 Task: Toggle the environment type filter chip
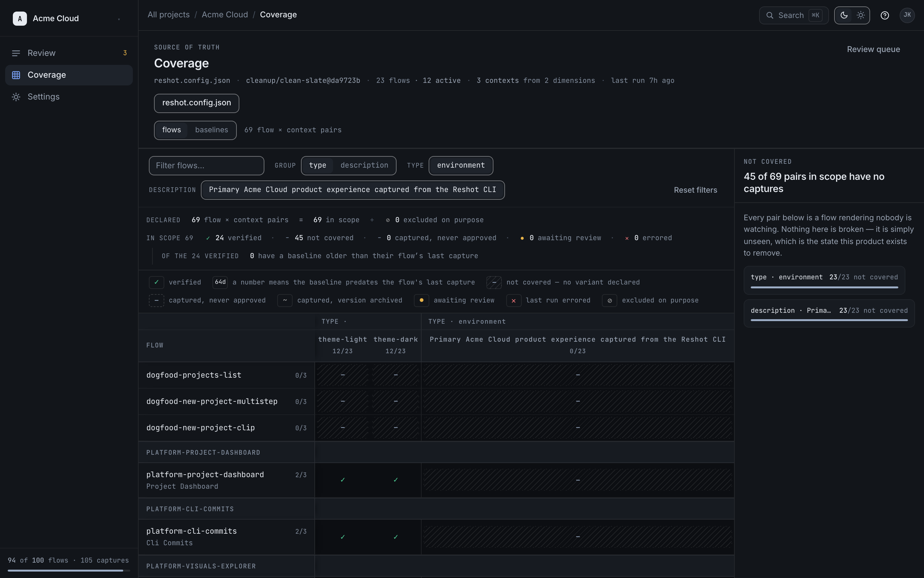461,165
